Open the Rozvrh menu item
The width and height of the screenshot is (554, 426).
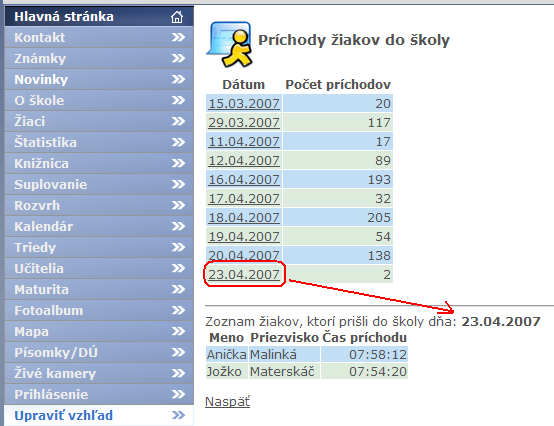pyautogui.click(x=99, y=205)
